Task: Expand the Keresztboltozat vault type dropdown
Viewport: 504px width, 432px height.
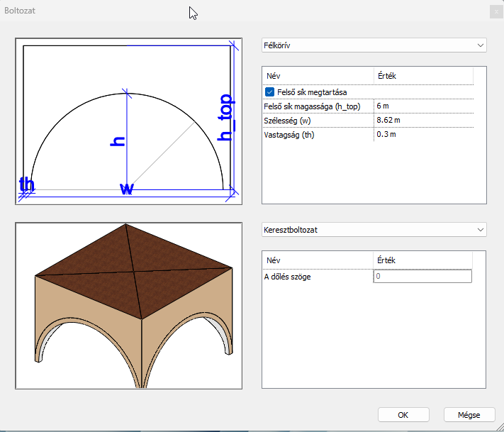Action: pos(374,230)
